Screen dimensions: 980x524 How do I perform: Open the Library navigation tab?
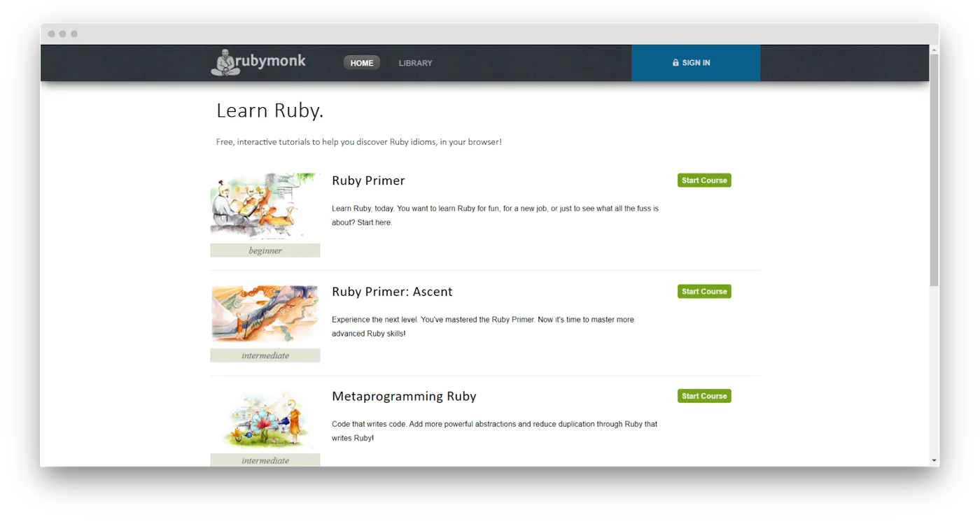click(x=416, y=63)
